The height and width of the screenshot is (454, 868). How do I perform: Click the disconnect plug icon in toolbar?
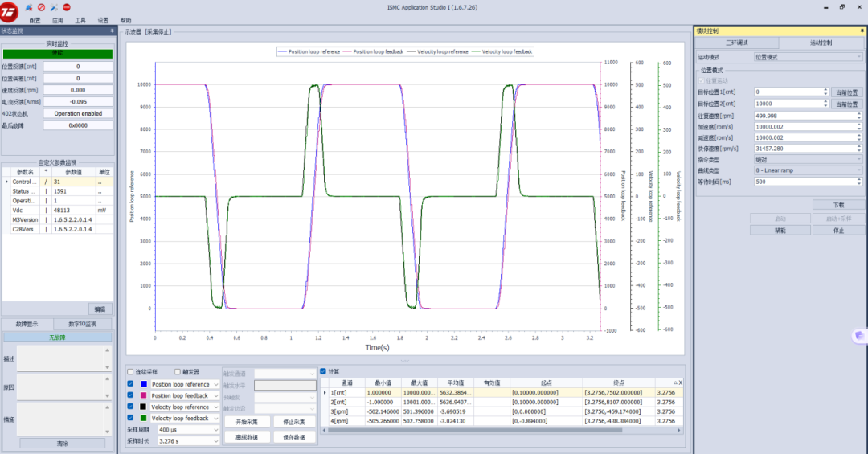(x=29, y=8)
